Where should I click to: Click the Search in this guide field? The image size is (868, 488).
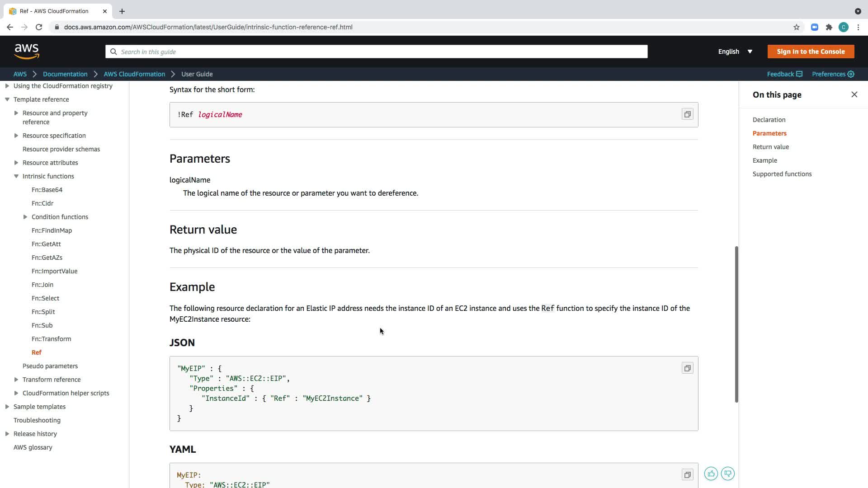[376, 52]
